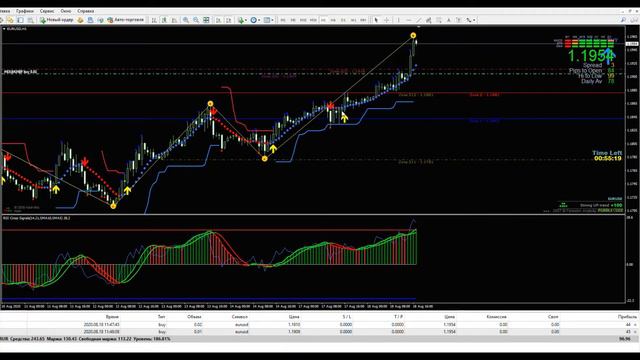This screenshot has width=640, height=360.
Task: Pick the vertical line drawing tool
Action: tap(398, 20)
